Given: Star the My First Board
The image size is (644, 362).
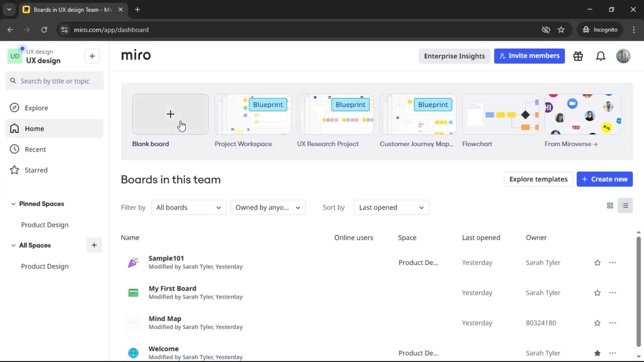Looking at the screenshot, I should click(x=597, y=293).
